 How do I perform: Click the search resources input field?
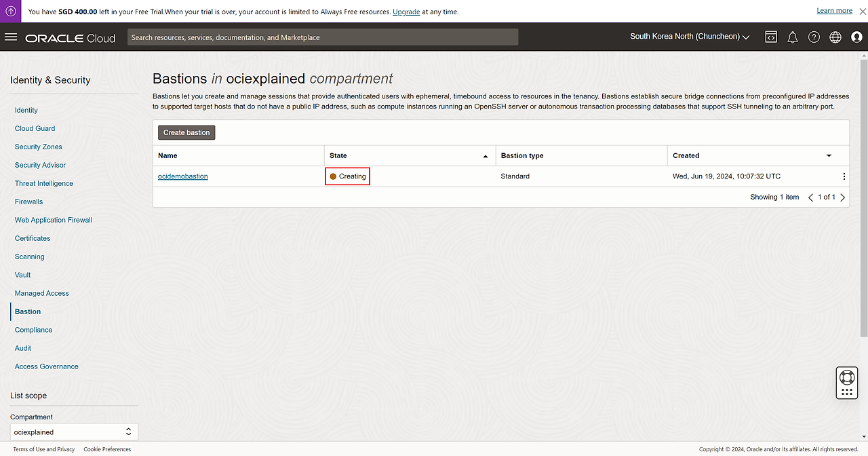click(x=322, y=37)
